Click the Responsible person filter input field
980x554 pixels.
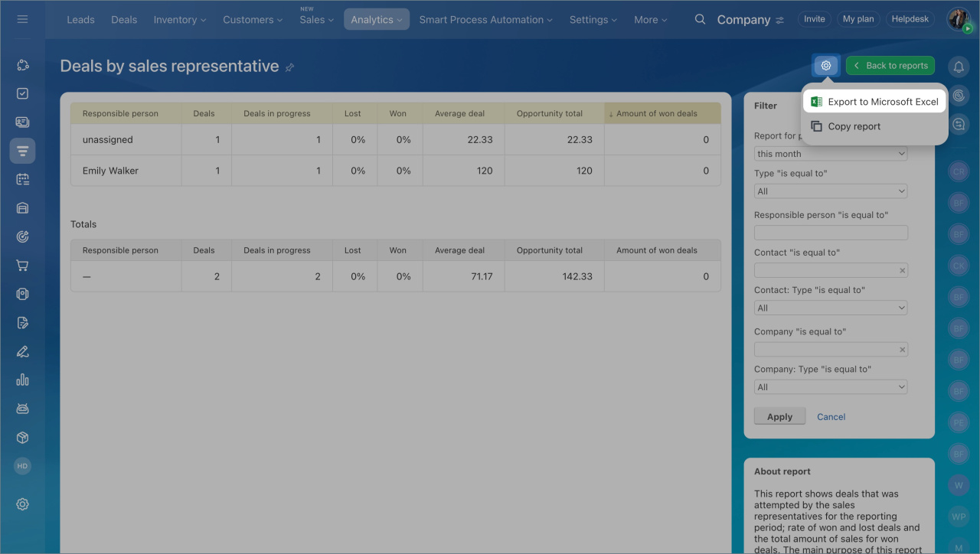[x=830, y=233]
